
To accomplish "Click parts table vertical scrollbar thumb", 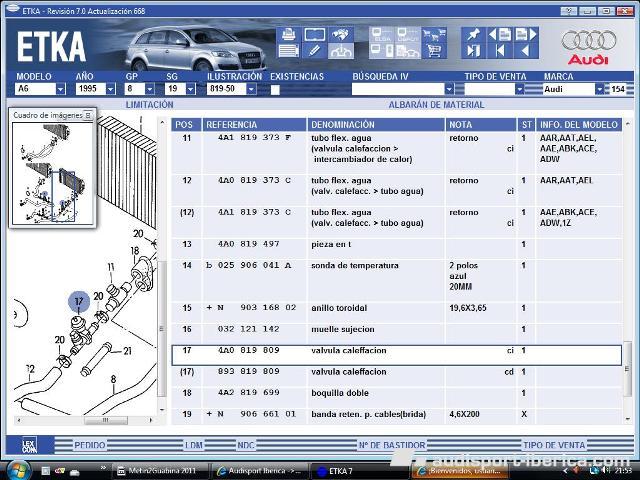I will pos(628,369).
